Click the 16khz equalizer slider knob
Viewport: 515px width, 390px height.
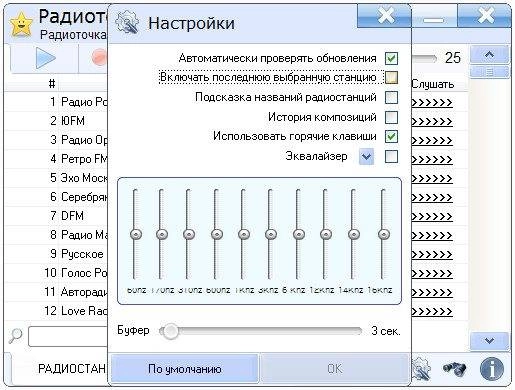[x=384, y=234]
